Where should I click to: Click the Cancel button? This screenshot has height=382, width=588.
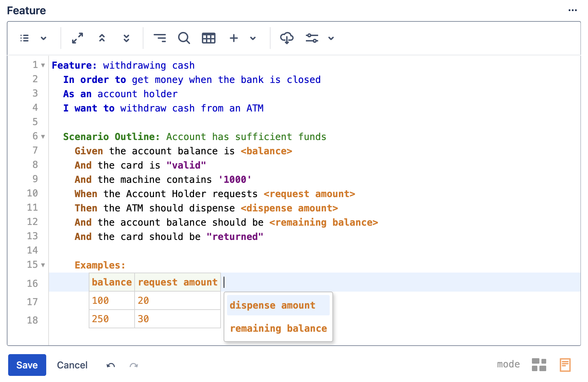pos(72,365)
